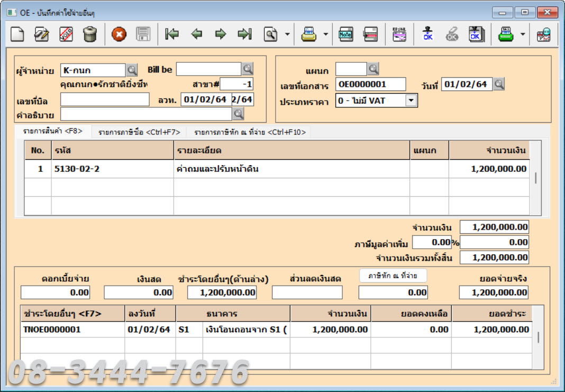
Task: Click the multi-document OK stamp icon
Action: coord(477,34)
